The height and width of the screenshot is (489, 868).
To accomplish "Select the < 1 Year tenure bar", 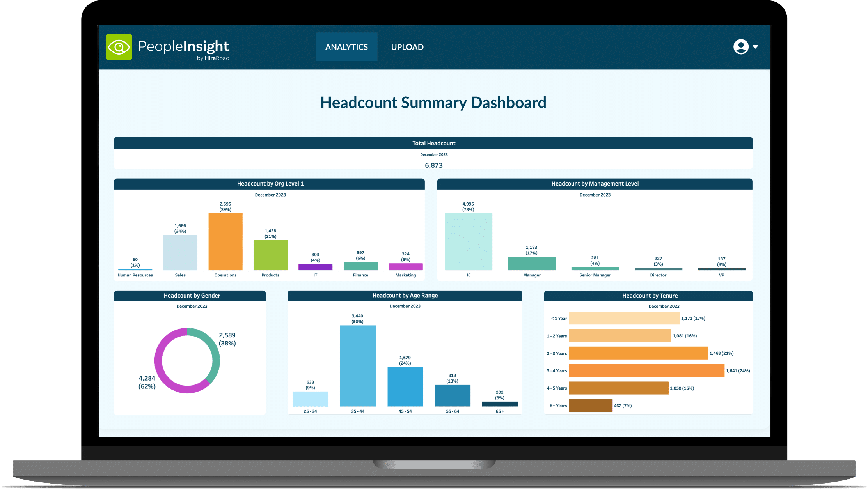I will tap(624, 318).
